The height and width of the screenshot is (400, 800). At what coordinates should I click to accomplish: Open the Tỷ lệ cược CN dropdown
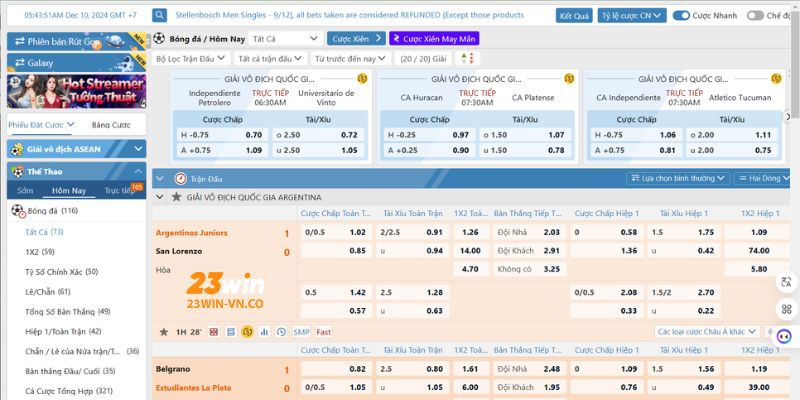pyautogui.click(x=631, y=16)
